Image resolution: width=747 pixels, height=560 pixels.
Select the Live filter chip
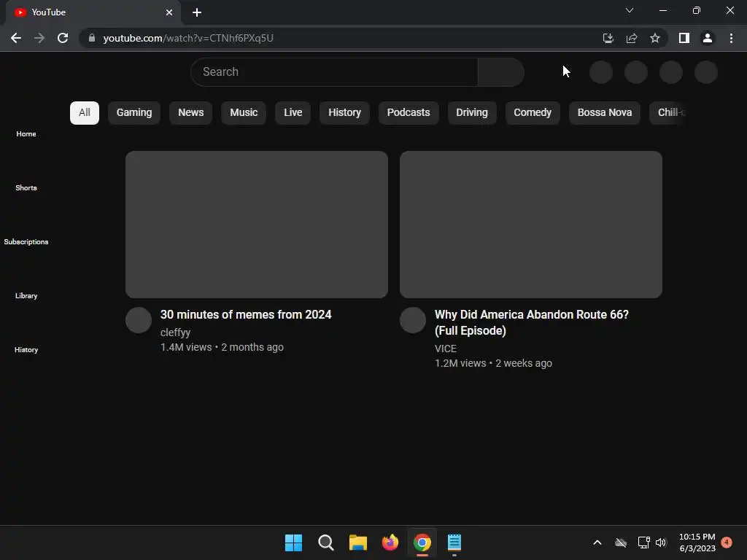point(293,113)
